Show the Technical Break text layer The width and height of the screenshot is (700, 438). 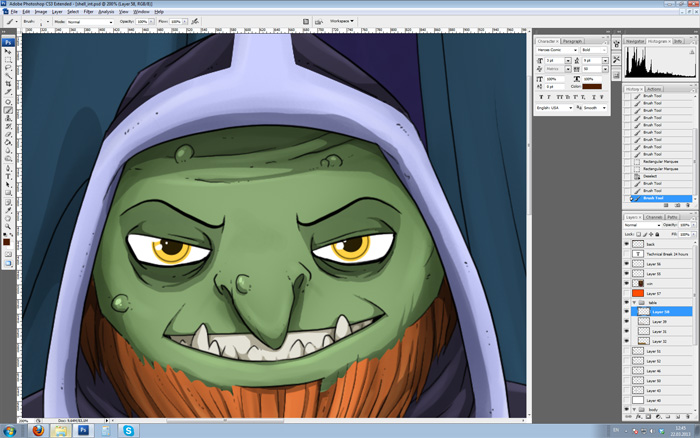(x=626, y=254)
